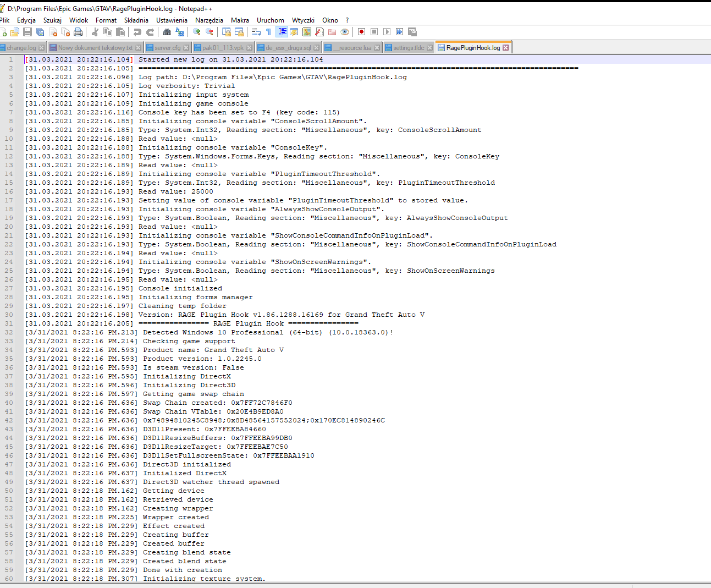Run the macro multiple times
The height and width of the screenshot is (588, 711).
[x=400, y=32]
